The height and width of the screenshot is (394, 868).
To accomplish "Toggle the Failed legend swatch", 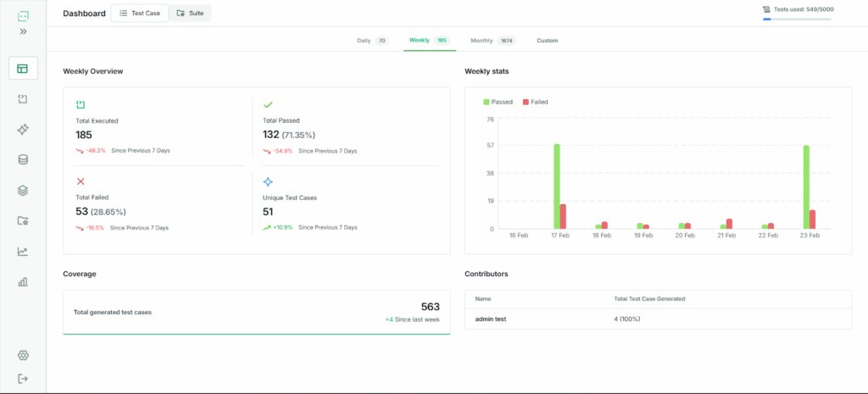I will [x=526, y=102].
